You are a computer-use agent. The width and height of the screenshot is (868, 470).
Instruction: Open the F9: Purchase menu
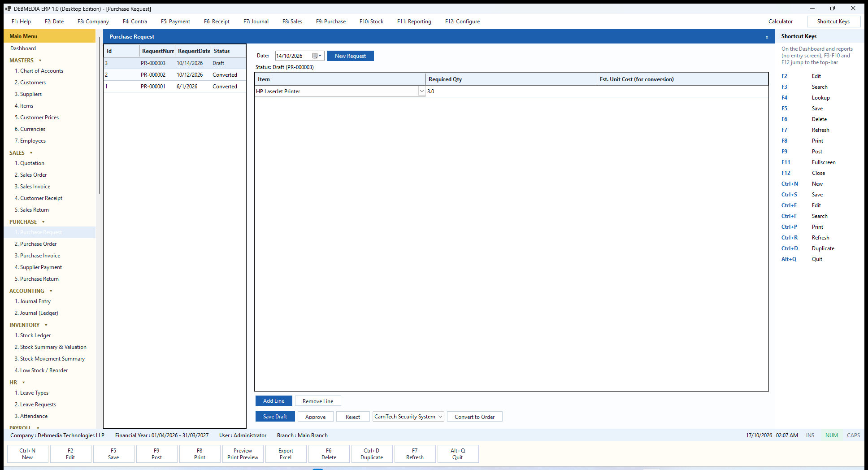coord(331,22)
